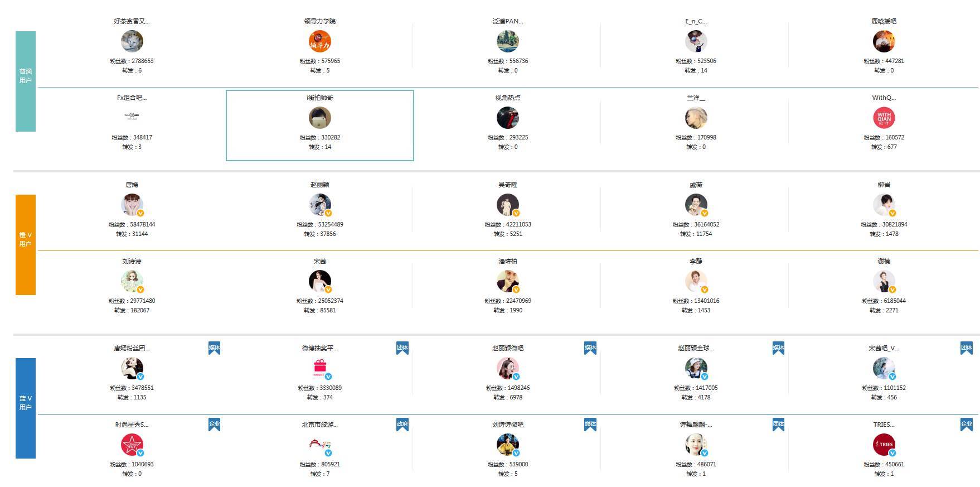Click the 领导力学院 orange avatar icon
Viewport: 980px width, 487px height.
coord(319,41)
